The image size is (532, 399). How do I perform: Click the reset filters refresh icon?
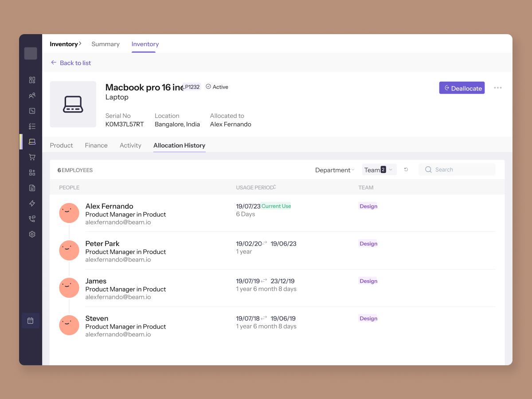tap(406, 170)
